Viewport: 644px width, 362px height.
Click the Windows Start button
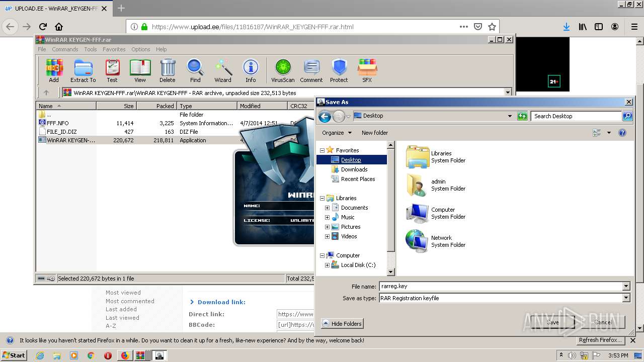[14, 355]
